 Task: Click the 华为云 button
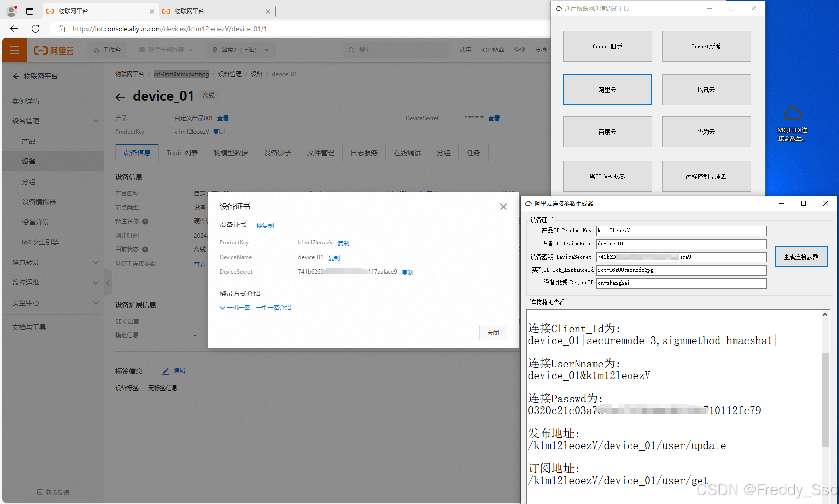tap(706, 132)
